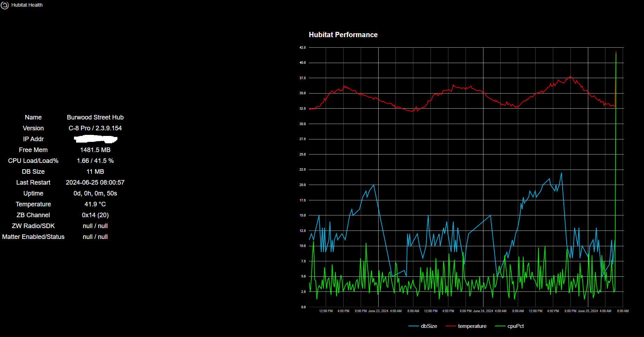Click the 42.5 y-axis tick label

[303, 47]
